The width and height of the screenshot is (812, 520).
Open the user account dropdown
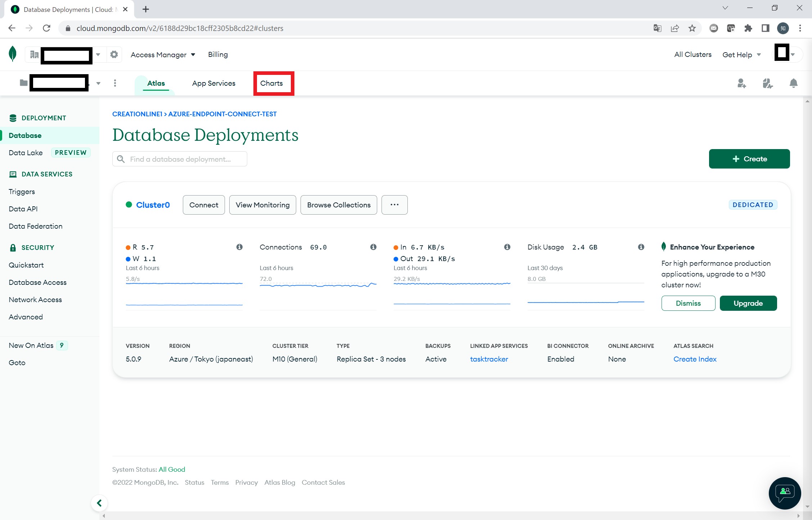(x=792, y=55)
